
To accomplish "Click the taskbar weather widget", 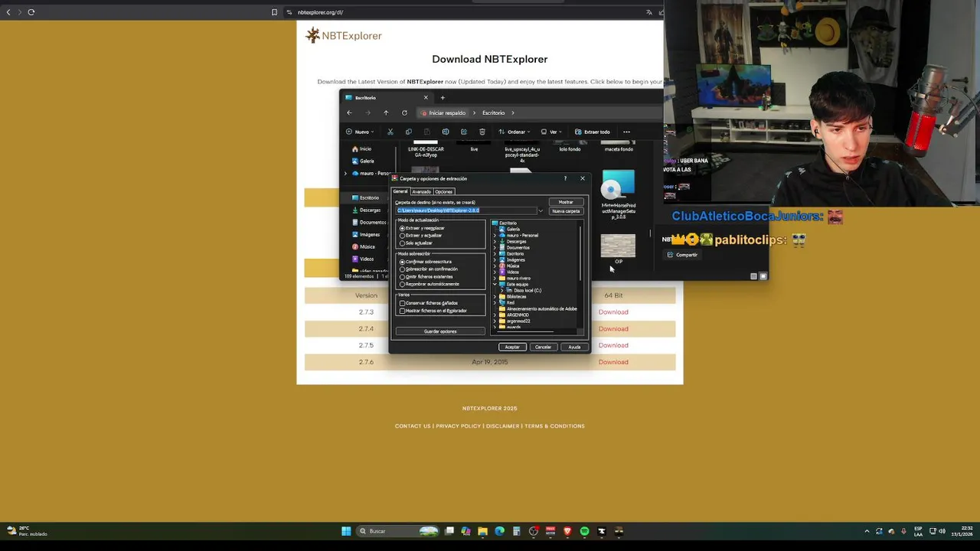I will pos(28,531).
